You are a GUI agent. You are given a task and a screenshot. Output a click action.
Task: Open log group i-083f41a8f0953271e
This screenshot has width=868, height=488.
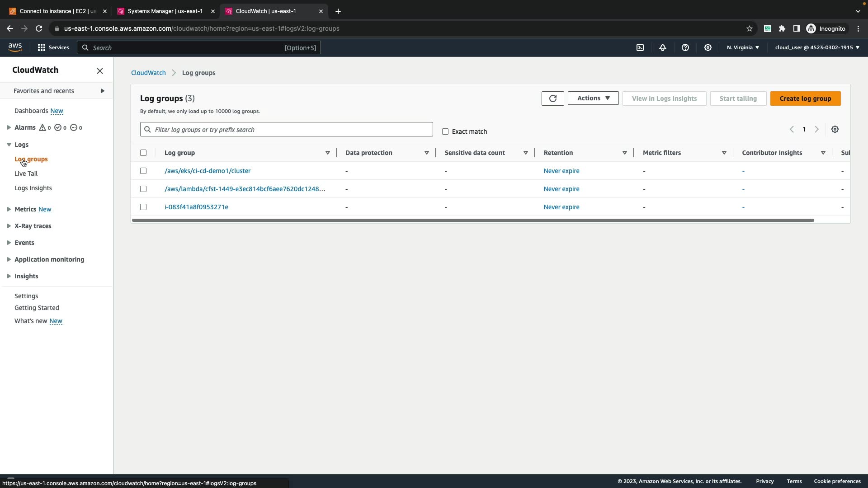point(196,207)
